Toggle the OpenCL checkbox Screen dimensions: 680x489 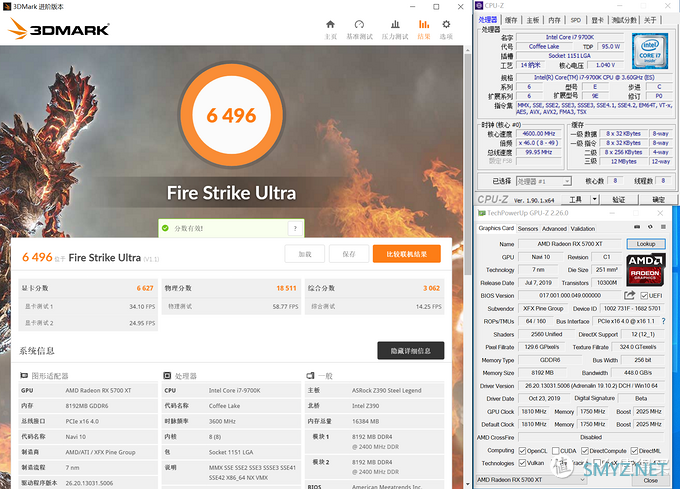(523, 451)
